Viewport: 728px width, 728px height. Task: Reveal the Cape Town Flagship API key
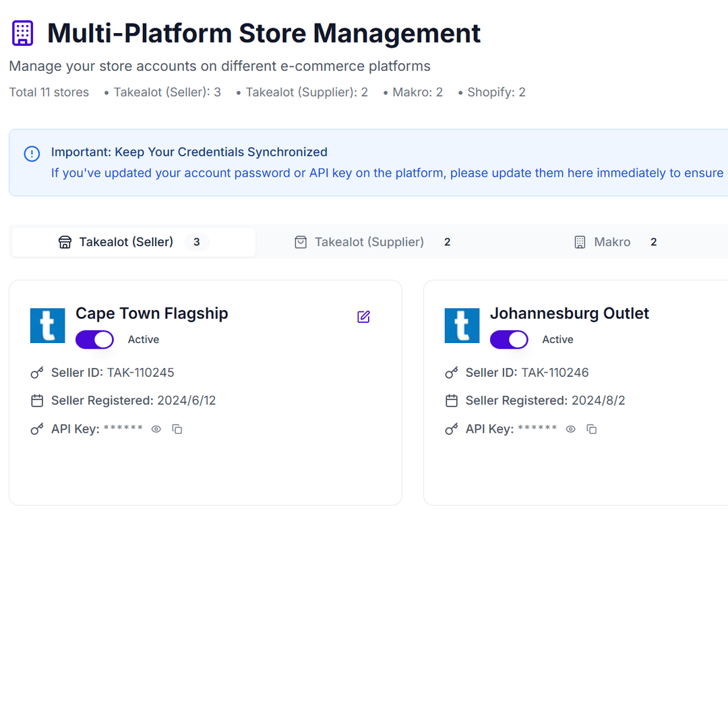coord(156,429)
